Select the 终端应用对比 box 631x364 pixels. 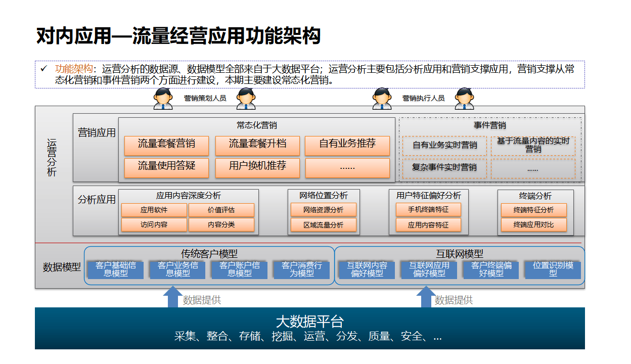tap(534, 225)
